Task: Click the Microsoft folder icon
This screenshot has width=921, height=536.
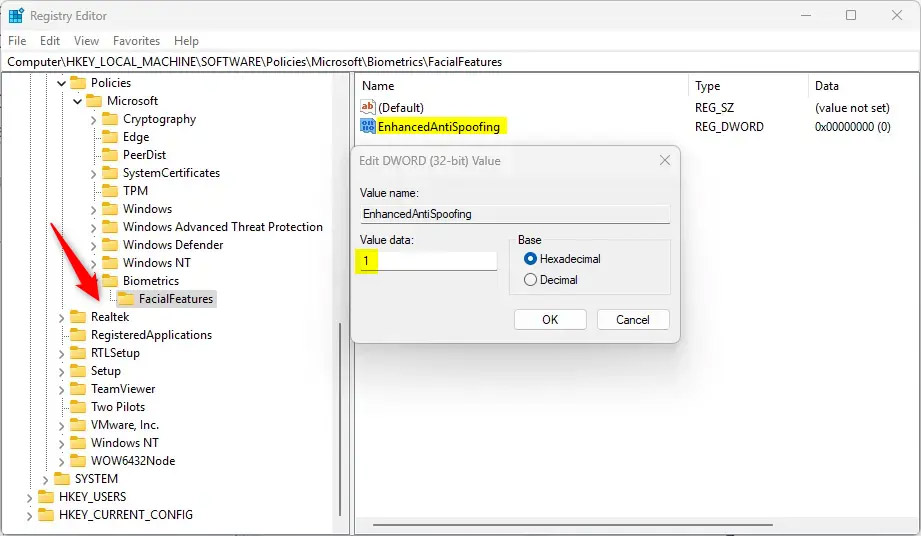Action: [94, 101]
